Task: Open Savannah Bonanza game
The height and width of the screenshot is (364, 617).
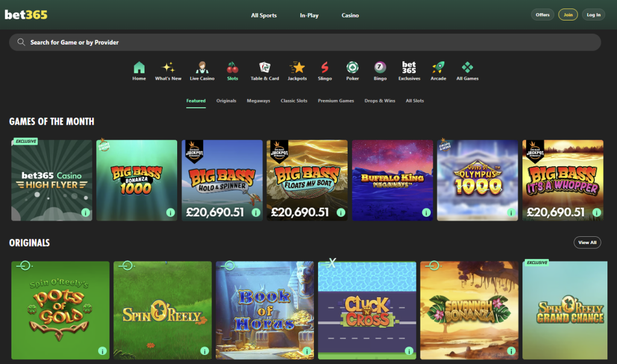Action: [469, 310]
